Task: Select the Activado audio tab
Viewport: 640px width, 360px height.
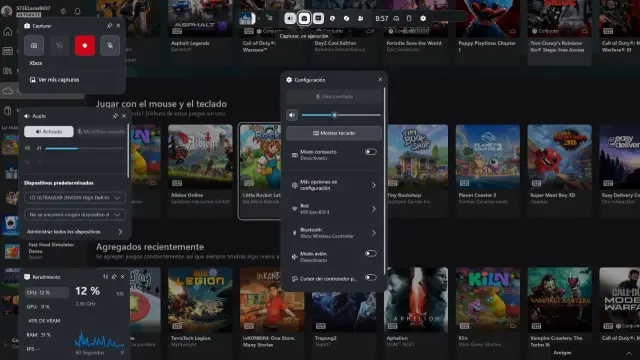Action: coord(49,131)
